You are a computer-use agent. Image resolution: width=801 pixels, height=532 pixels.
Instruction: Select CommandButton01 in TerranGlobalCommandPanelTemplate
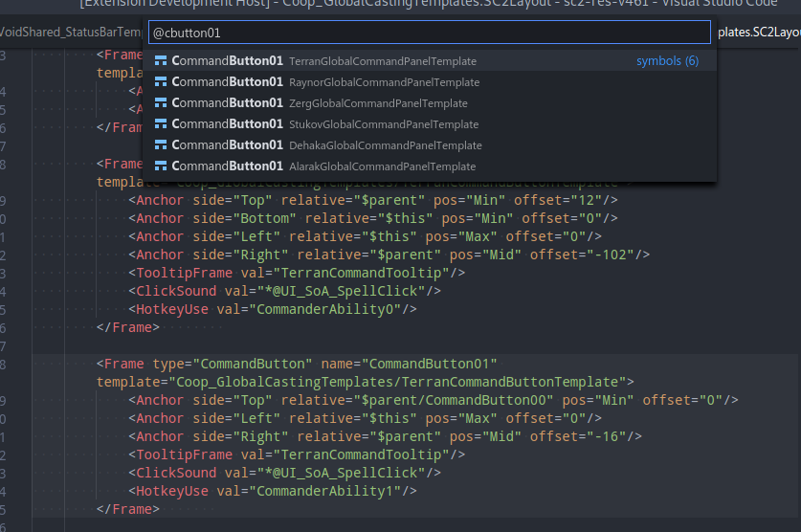[x=429, y=60]
